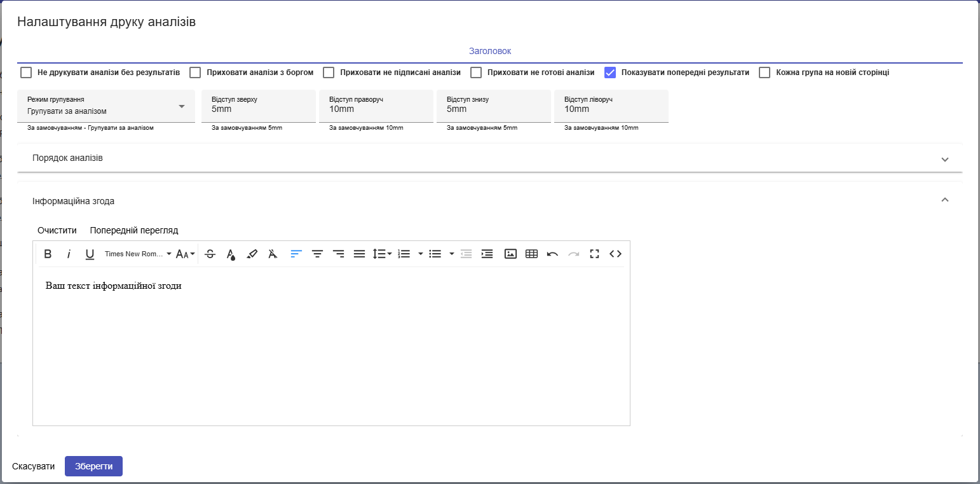The width and height of the screenshot is (980, 484).
Task: Click 'Скасувати' to cancel
Action: [34, 466]
